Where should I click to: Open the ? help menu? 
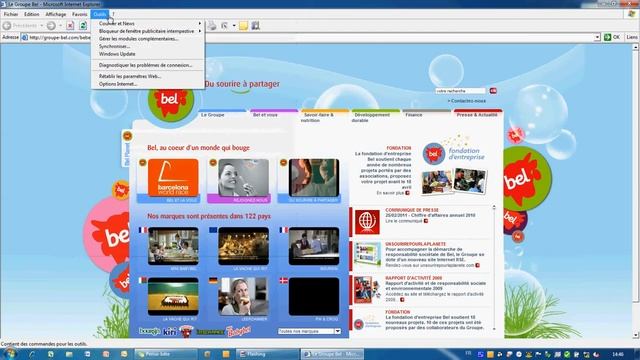113,14
